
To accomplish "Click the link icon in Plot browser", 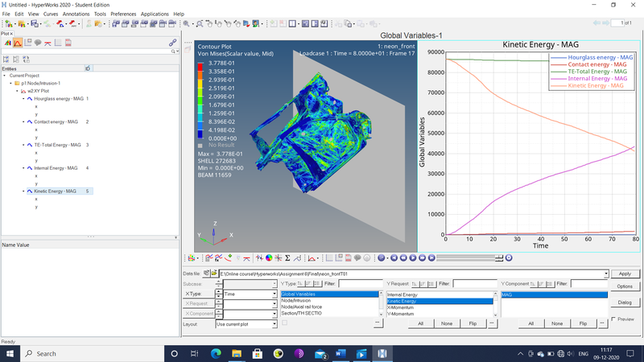I will [172, 43].
